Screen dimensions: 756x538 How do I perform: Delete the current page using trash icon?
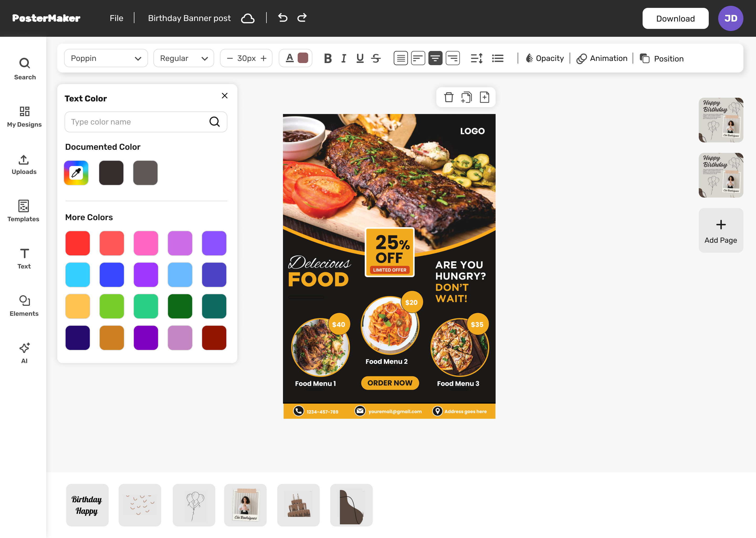[449, 97]
